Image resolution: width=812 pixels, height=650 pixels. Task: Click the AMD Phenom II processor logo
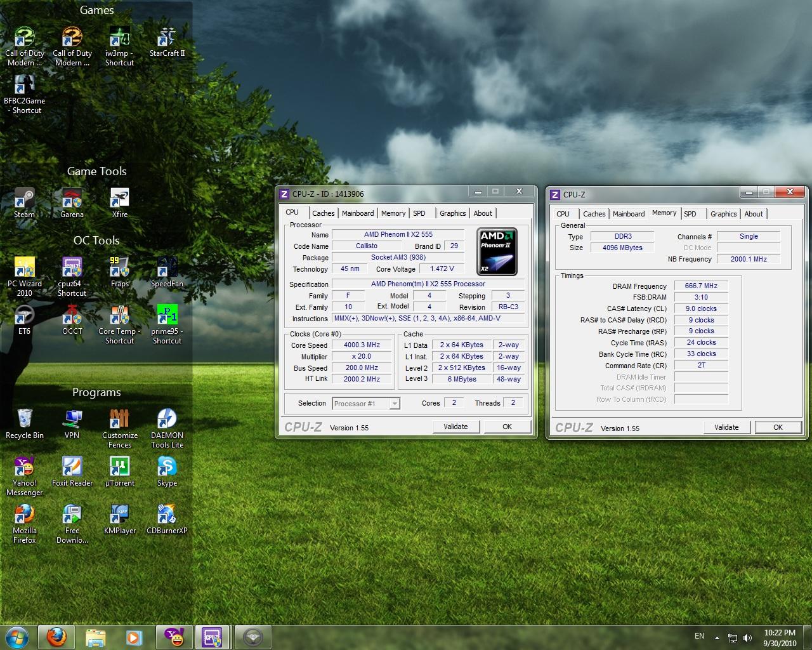click(x=497, y=251)
